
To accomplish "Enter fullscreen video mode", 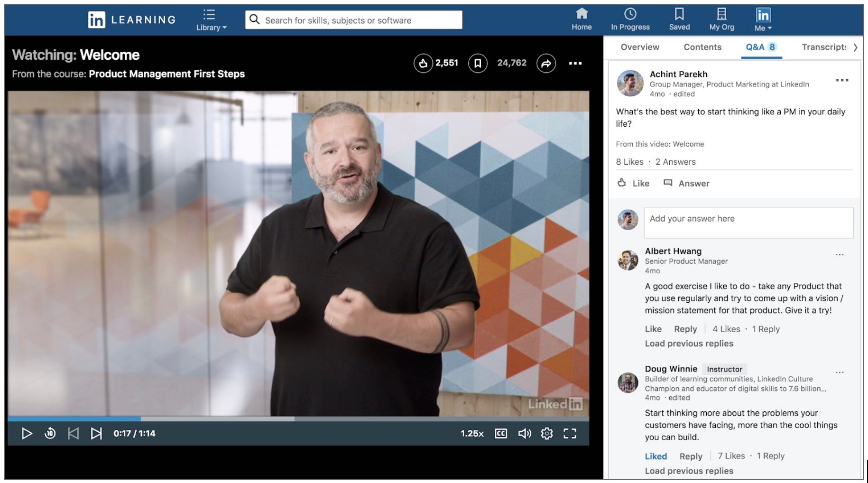I will click(570, 433).
